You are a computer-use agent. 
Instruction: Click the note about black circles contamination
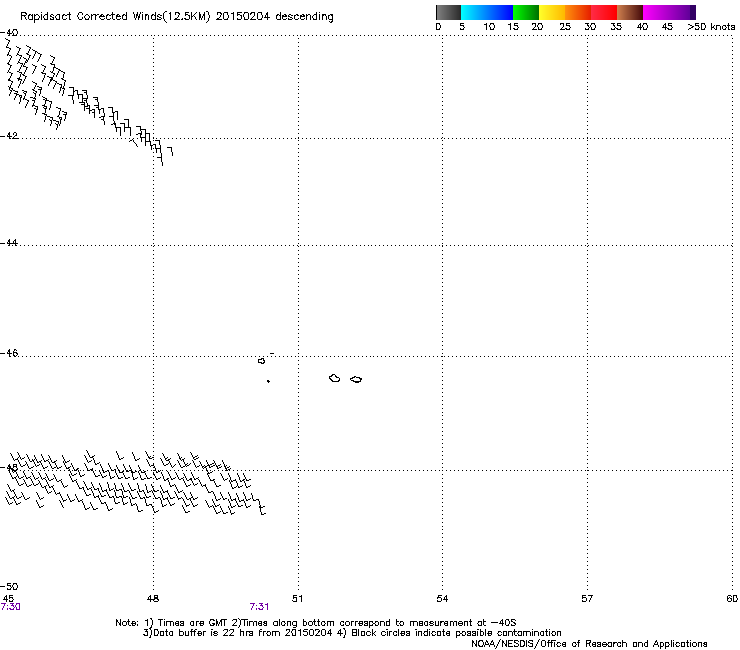click(x=456, y=633)
